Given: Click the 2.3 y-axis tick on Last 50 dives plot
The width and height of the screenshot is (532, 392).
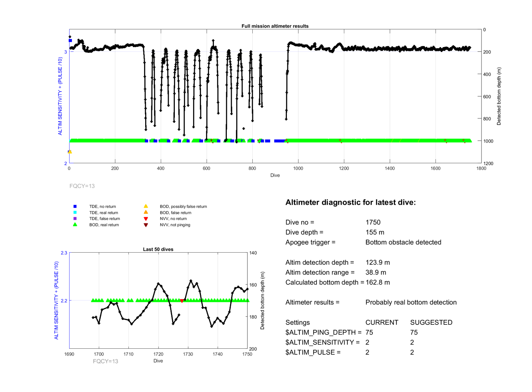Looking at the screenshot, I should (64, 253).
